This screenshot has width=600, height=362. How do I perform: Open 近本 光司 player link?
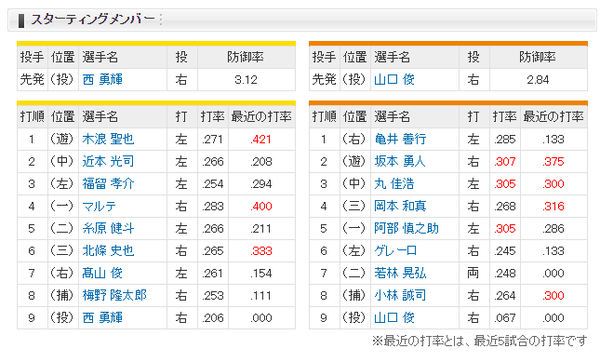(x=108, y=161)
